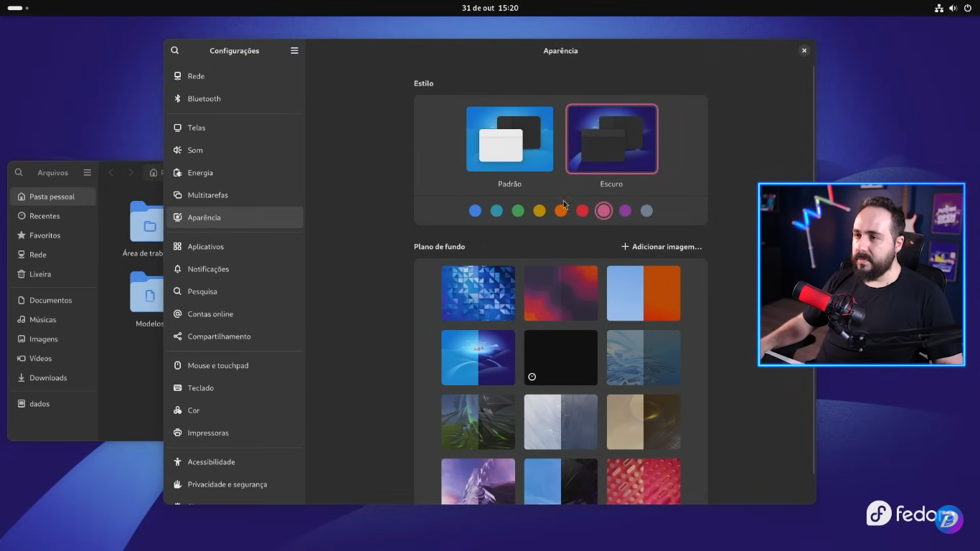Select the purple accent color
980x551 pixels.
(625, 210)
